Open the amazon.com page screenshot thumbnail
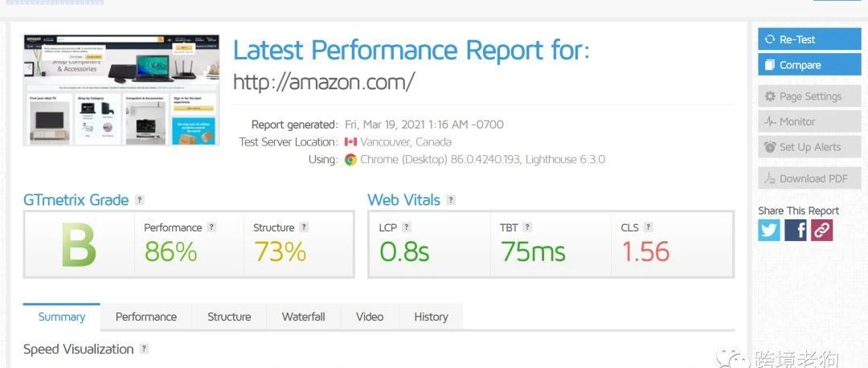 click(121, 89)
